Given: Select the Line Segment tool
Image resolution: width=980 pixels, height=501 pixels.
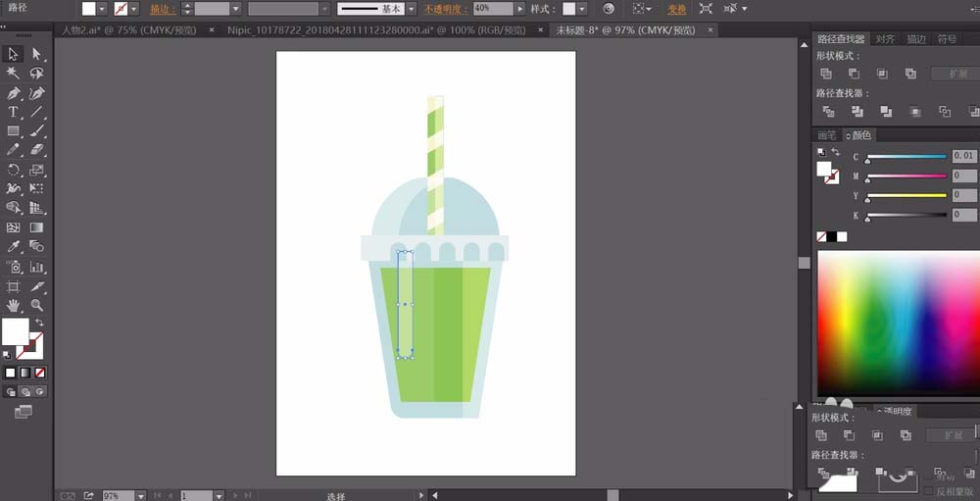Looking at the screenshot, I should coord(37,112).
